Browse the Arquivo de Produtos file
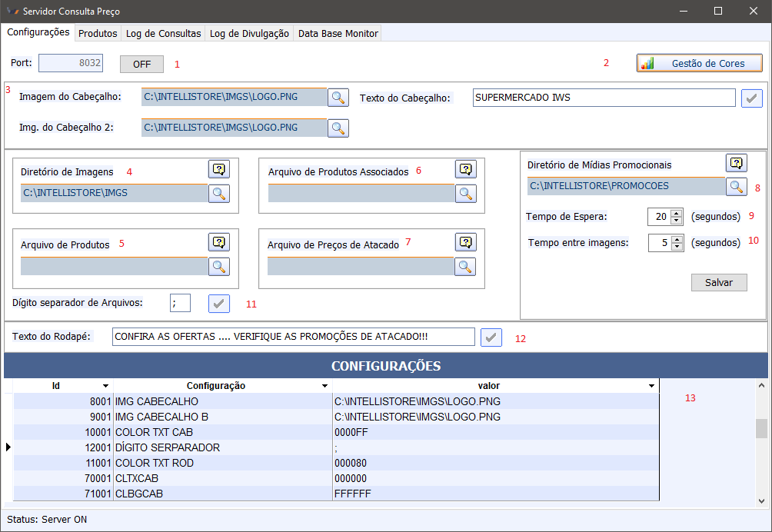Image resolution: width=772 pixels, height=532 pixels. (x=219, y=266)
